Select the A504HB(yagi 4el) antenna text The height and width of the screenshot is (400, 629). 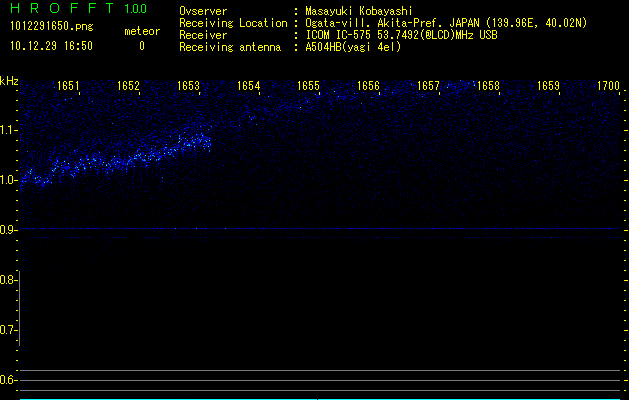[x=353, y=47]
